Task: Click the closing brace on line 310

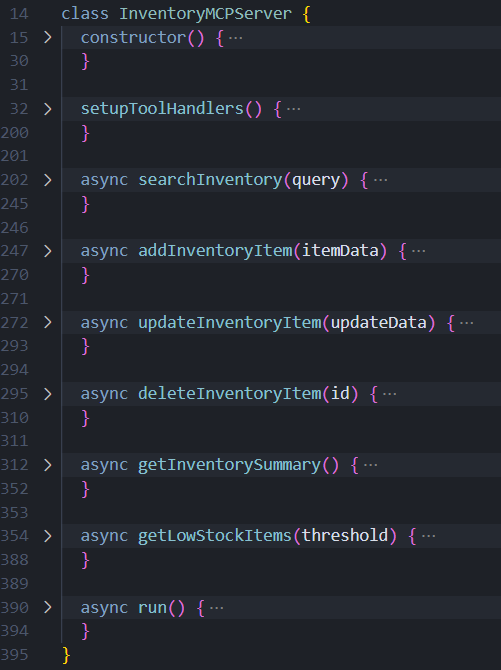Action: (x=85, y=418)
